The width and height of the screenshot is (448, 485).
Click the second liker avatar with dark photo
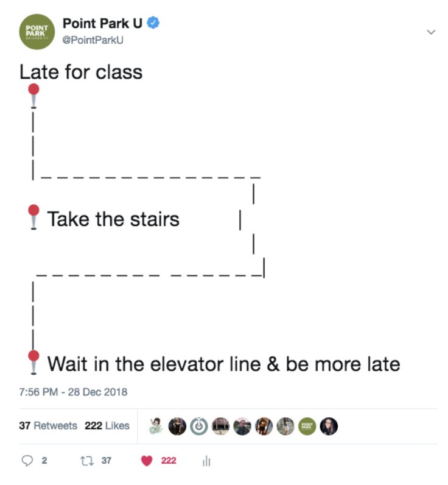point(177,427)
